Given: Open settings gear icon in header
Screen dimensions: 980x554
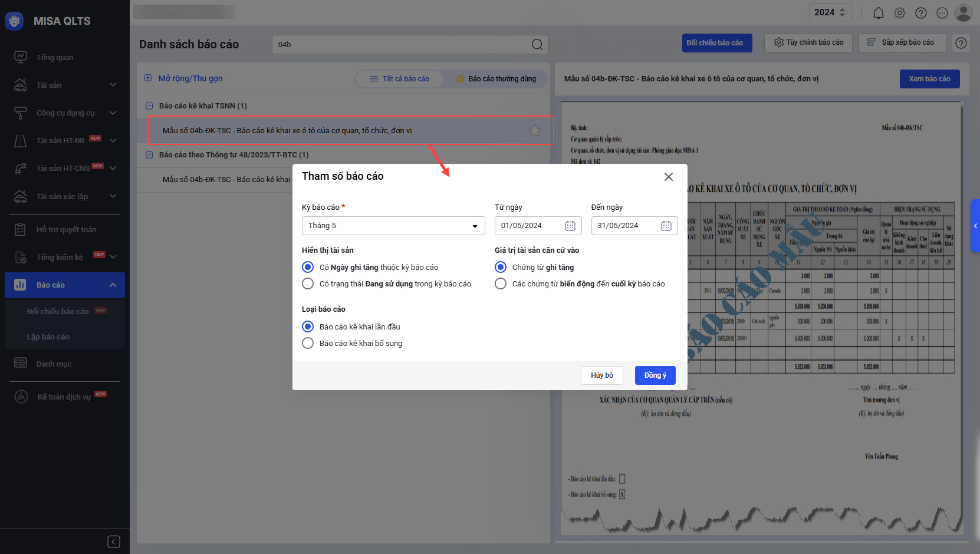Looking at the screenshot, I should point(899,13).
